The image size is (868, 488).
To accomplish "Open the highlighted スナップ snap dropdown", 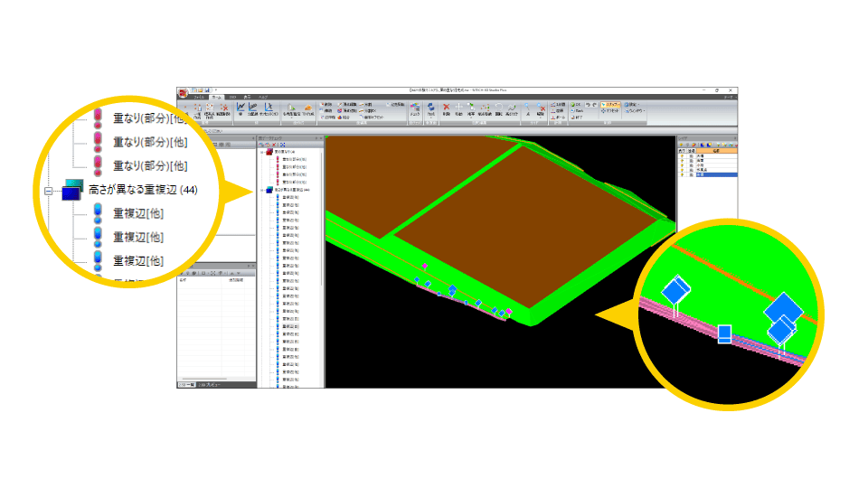I will [x=610, y=105].
